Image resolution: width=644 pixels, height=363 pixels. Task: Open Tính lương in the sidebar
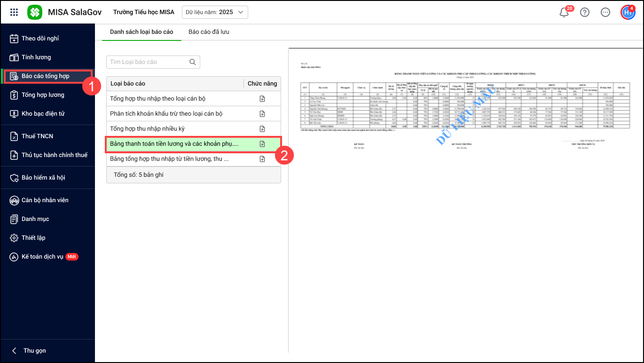(x=36, y=57)
